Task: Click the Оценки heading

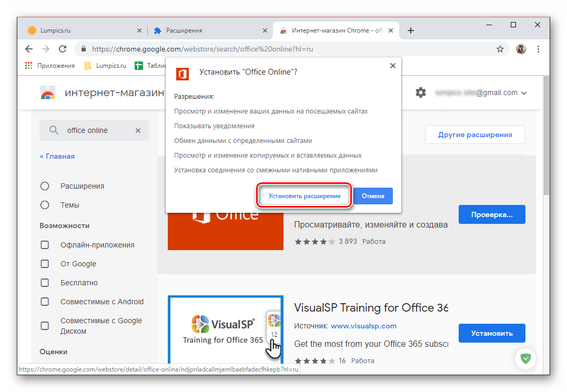Action: point(53,352)
